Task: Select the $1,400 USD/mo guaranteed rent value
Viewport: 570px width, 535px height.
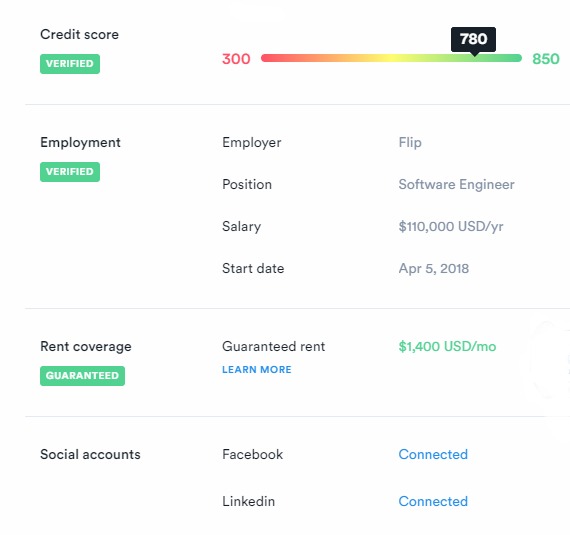Action: click(447, 346)
